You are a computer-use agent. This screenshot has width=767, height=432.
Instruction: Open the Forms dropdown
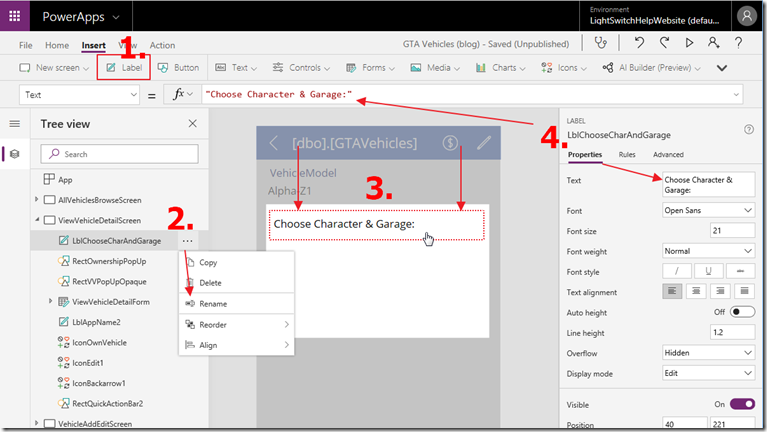tap(370, 68)
